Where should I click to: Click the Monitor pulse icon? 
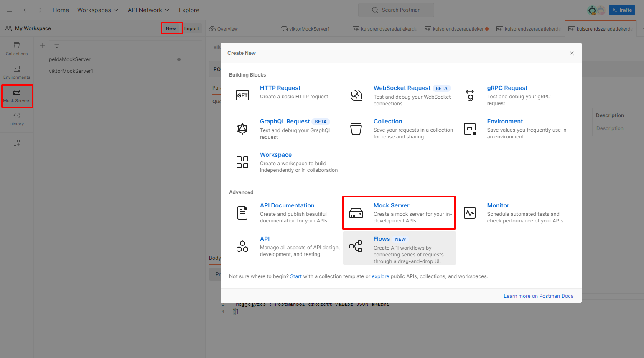coord(470,213)
